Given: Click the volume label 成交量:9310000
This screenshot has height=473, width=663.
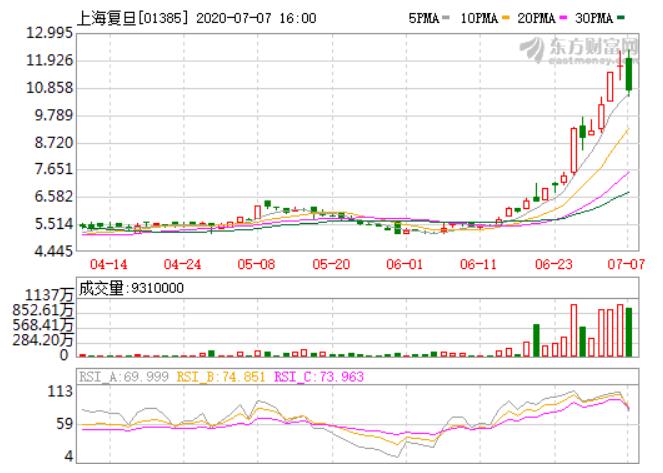Looking at the screenshot, I should point(132,288).
